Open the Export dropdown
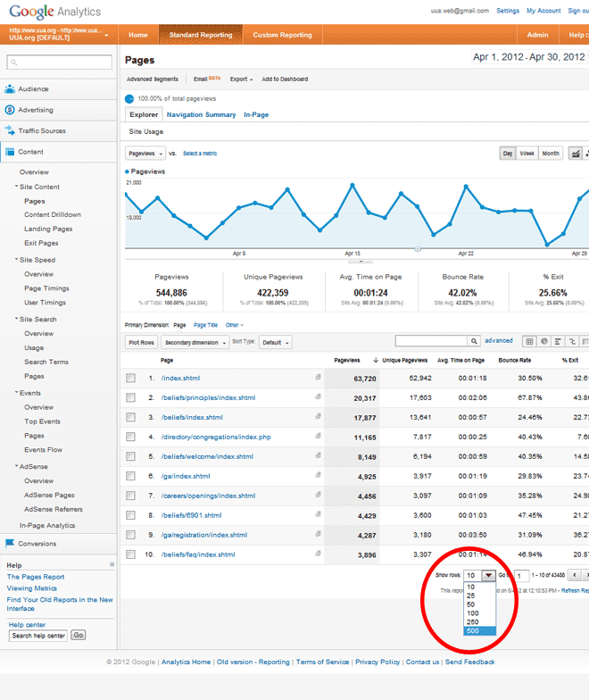Screen dimensions: 589x700 (241, 79)
